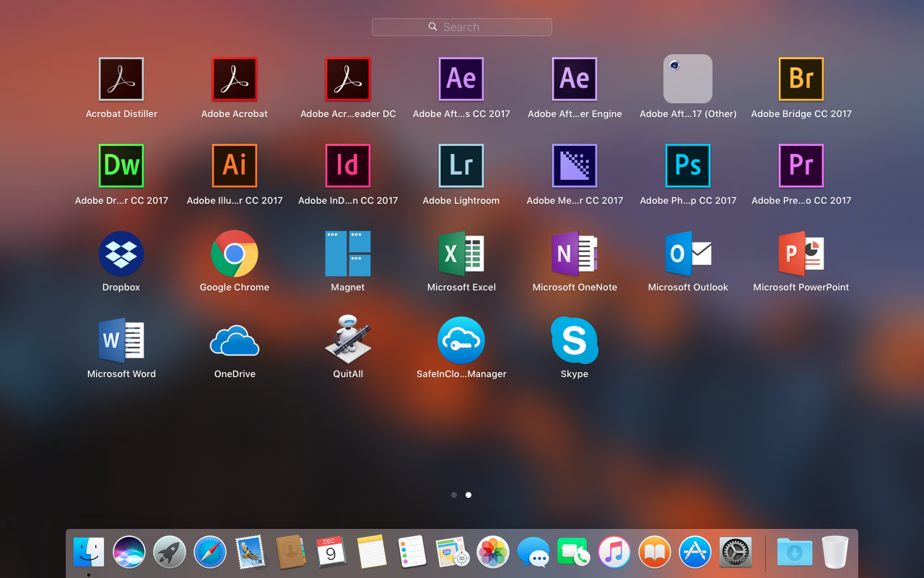The image size is (924, 578).
Task: Launch iBooks from the Dock
Action: coord(655,553)
